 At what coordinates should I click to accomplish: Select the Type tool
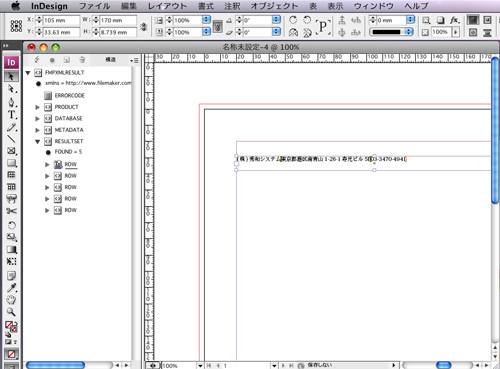click(11, 115)
